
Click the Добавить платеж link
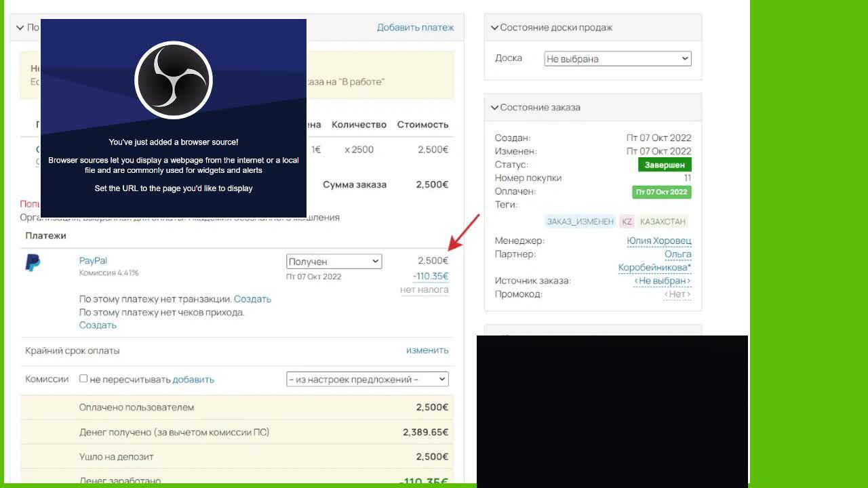pyautogui.click(x=416, y=28)
